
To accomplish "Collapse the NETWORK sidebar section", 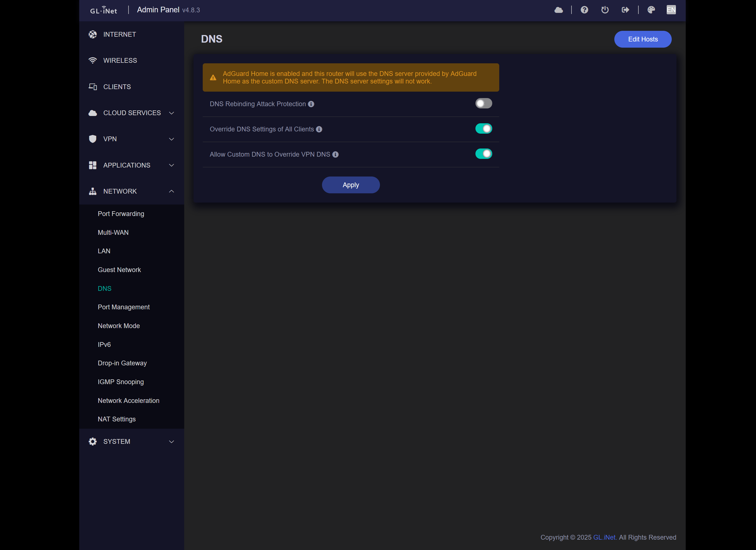I will (132, 191).
